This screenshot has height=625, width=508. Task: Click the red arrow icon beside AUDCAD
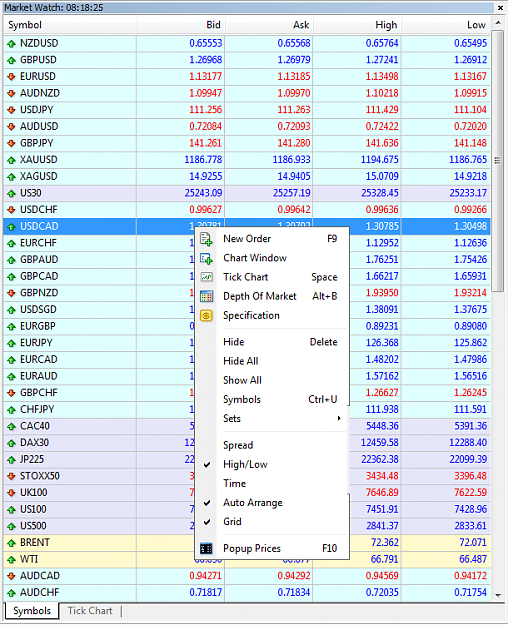(x=11, y=576)
